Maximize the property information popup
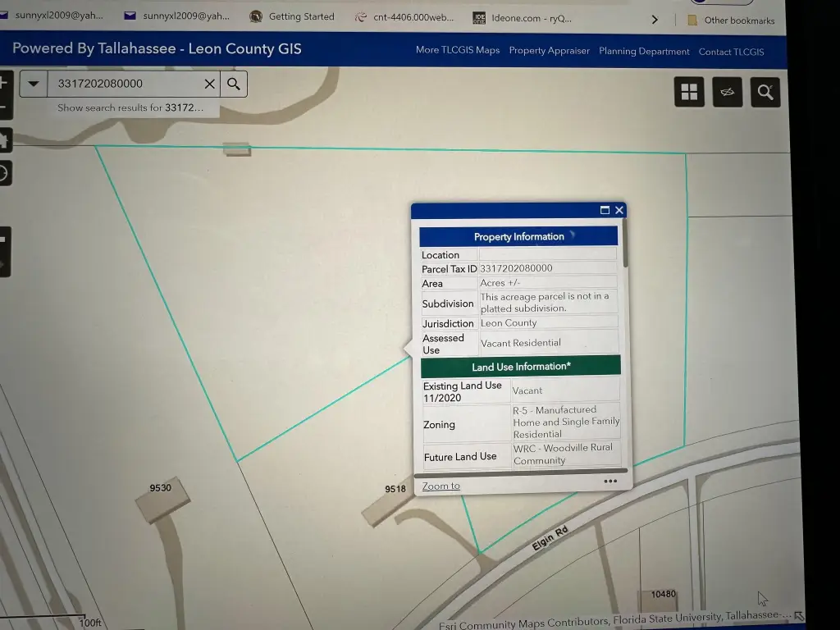The height and width of the screenshot is (630, 840). click(x=605, y=210)
